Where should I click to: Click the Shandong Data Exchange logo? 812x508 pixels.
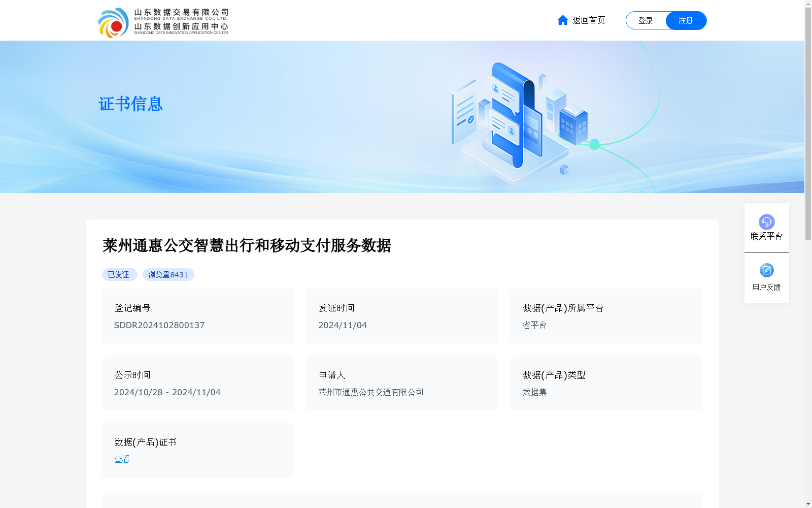tap(163, 22)
